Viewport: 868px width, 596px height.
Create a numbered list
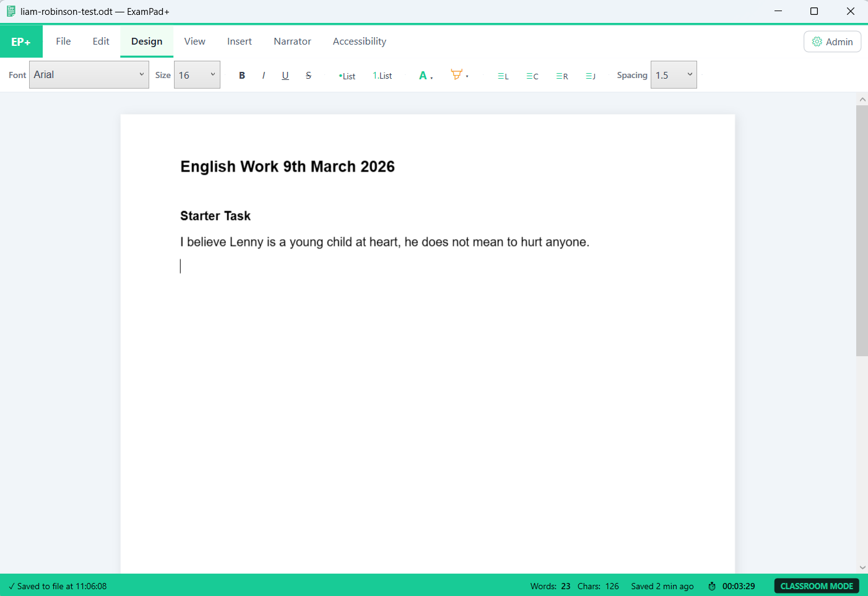(382, 75)
